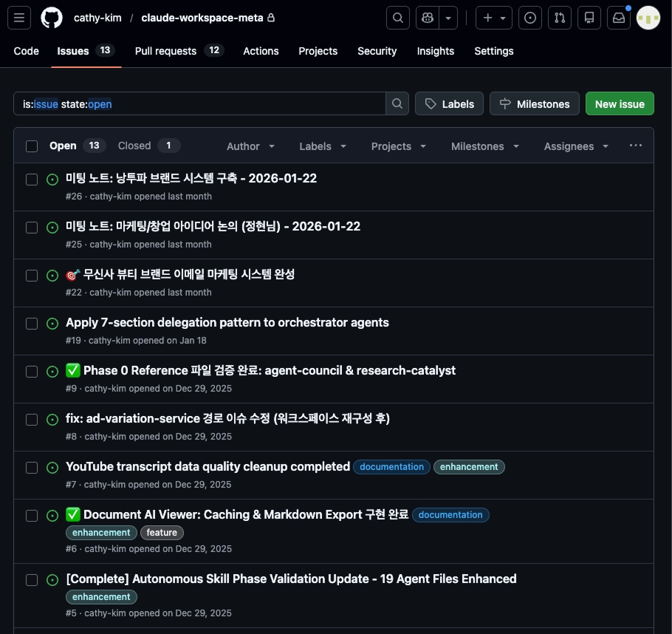Open the cathy-kim profile link in the breadcrumb
Image resolution: width=672 pixels, height=634 pixels.
pyautogui.click(x=97, y=18)
